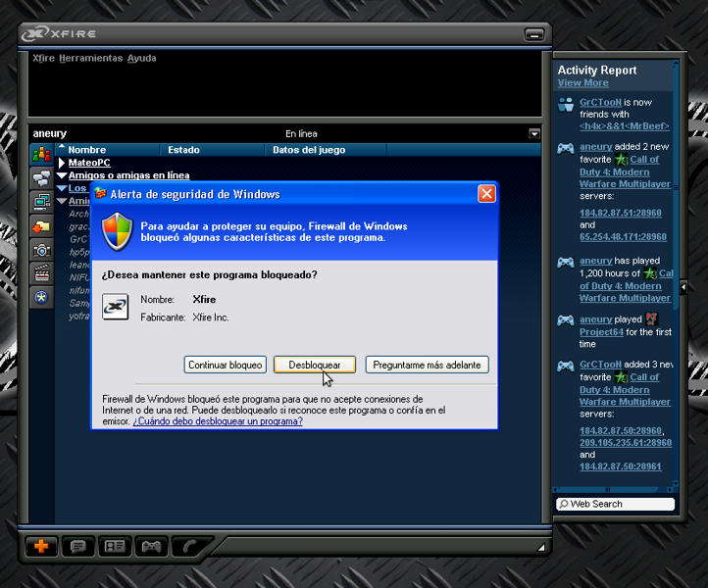The image size is (708, 588).
Task: Sort by Nombre column header
Action: click(x=108, y=150)
